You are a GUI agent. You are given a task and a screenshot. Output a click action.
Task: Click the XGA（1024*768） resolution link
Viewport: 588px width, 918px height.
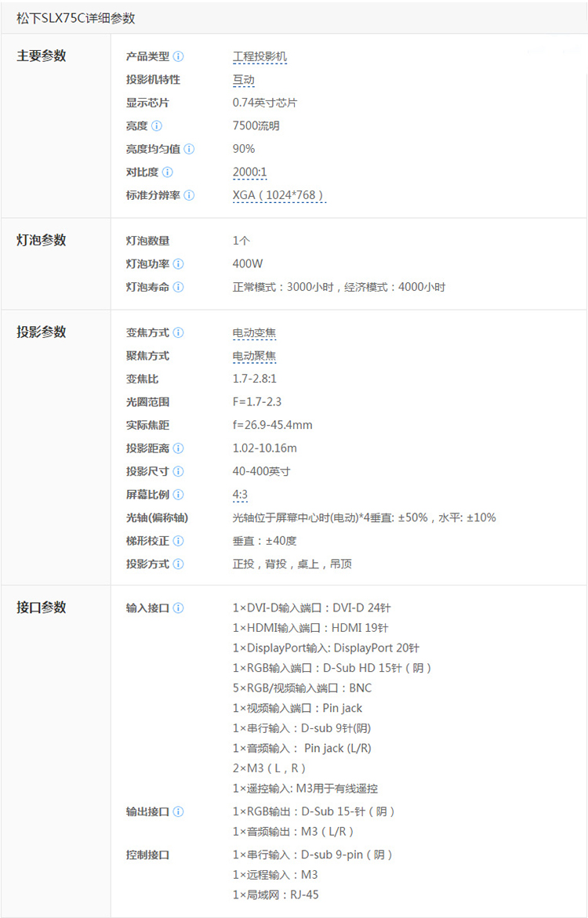click(x=278, y=195)
